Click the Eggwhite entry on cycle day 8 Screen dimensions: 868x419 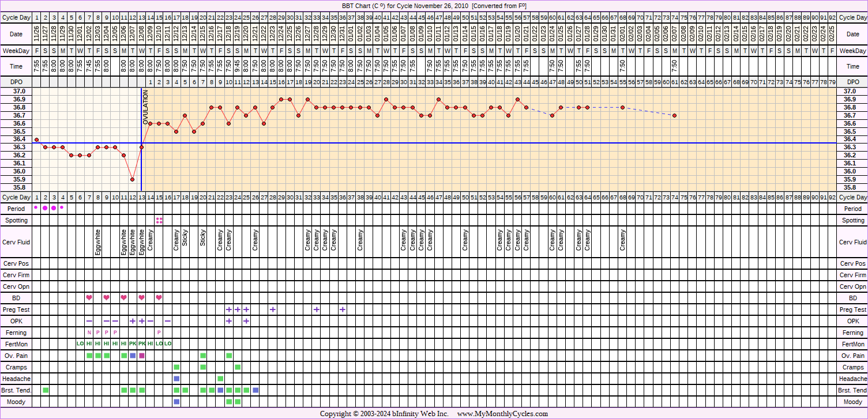pyautogui.click(x=98, y=243)
